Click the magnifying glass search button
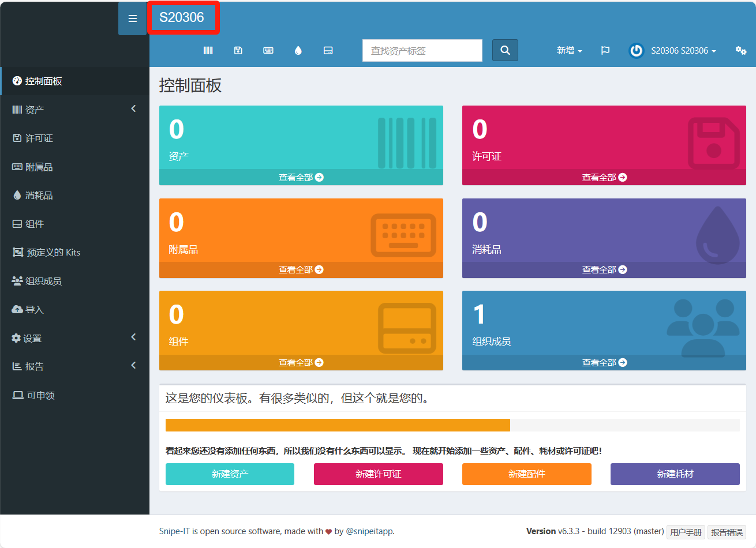 pos(505,50)
